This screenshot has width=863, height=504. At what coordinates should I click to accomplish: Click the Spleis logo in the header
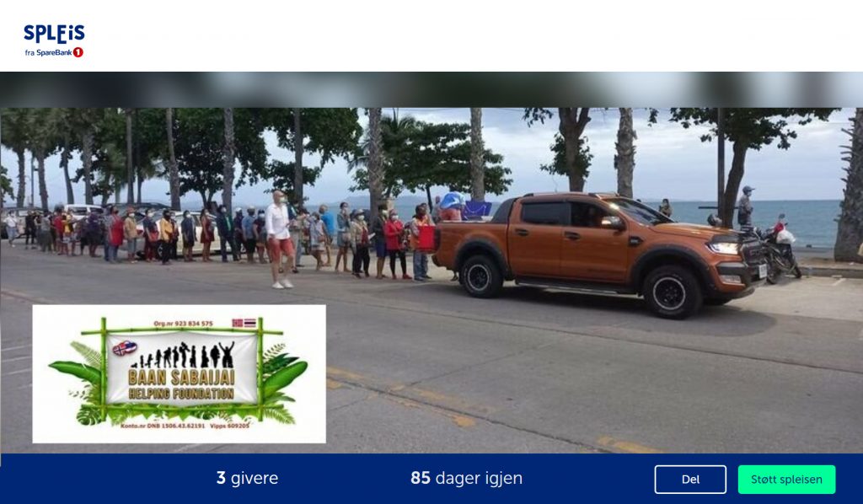[x=54, y=40]
